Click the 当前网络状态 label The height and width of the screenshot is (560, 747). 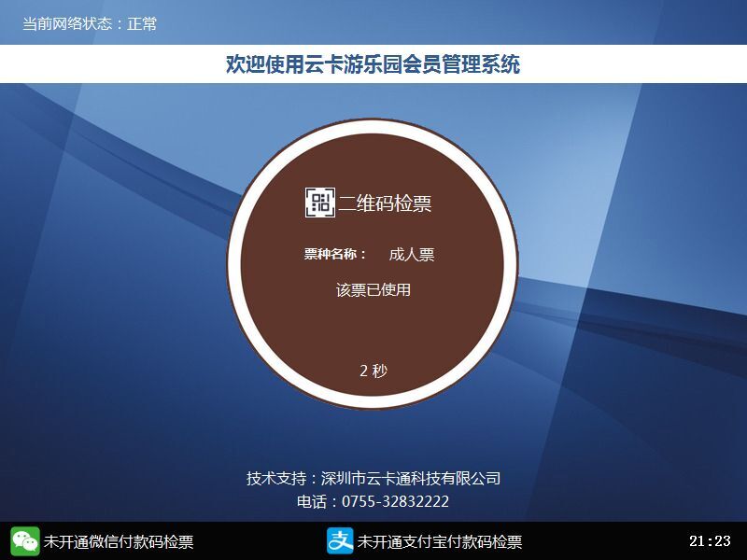pyautogui.click(x=70, y=23)
